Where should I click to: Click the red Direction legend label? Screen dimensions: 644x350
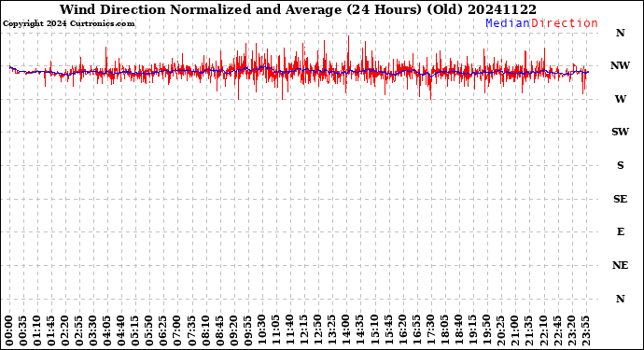(x=564, y=23)
